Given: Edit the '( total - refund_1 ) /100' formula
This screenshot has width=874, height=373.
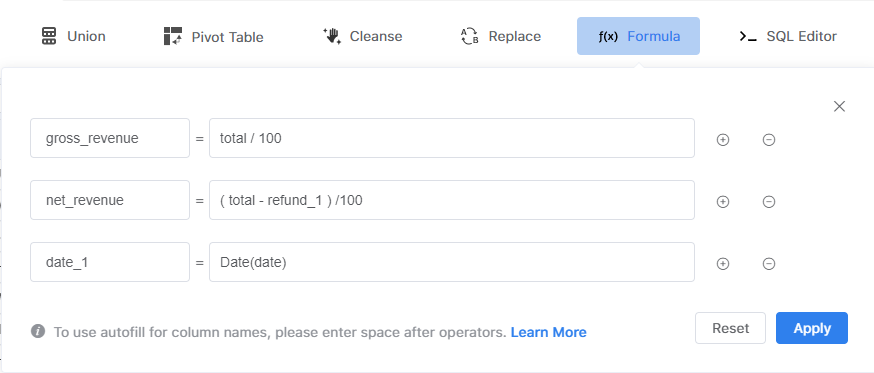Looking at the screenshot, I should (x=452, y=200).
